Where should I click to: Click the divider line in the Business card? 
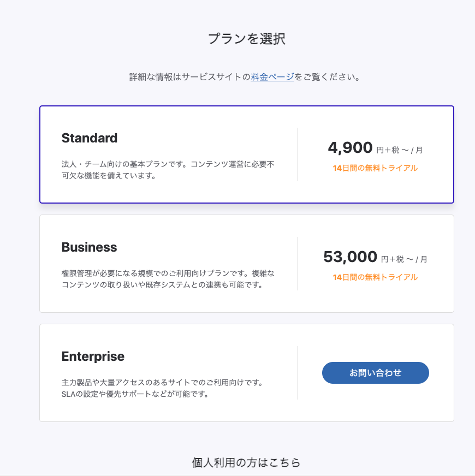[298, 264]
